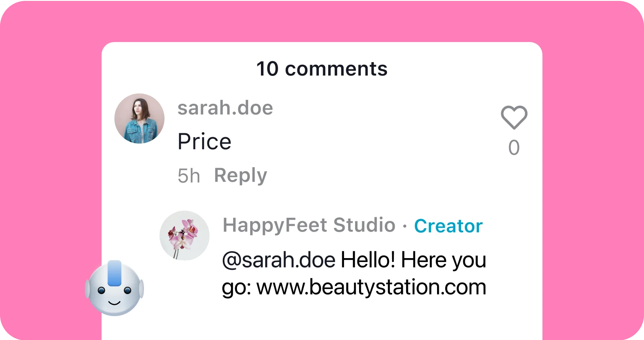This screenshot has height=340, width=644.
Task: View sarah.doe's profile picture
Action: [139, 118]
